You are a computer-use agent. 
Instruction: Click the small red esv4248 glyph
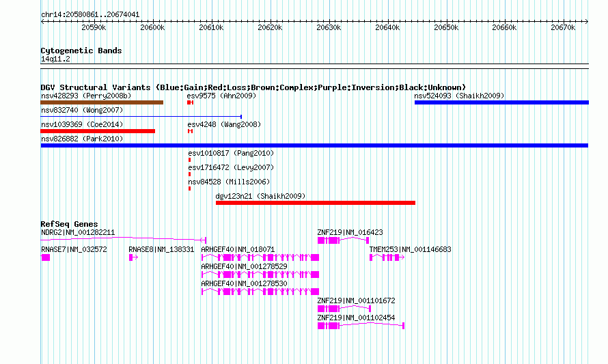pos(190,131)
